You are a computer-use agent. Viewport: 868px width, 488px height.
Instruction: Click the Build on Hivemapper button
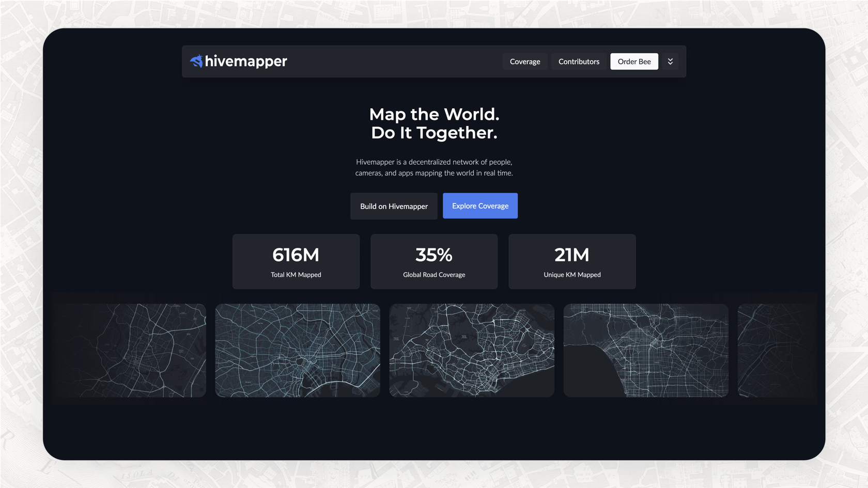(x=393, y=206)
